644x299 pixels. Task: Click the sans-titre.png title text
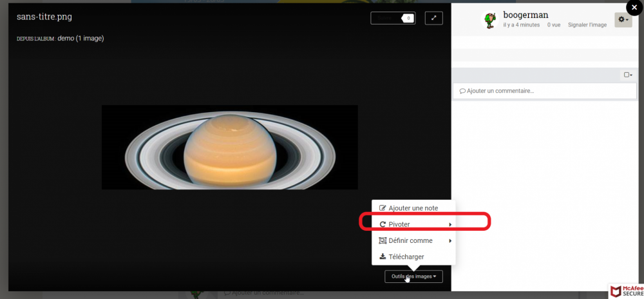(44, 17)
